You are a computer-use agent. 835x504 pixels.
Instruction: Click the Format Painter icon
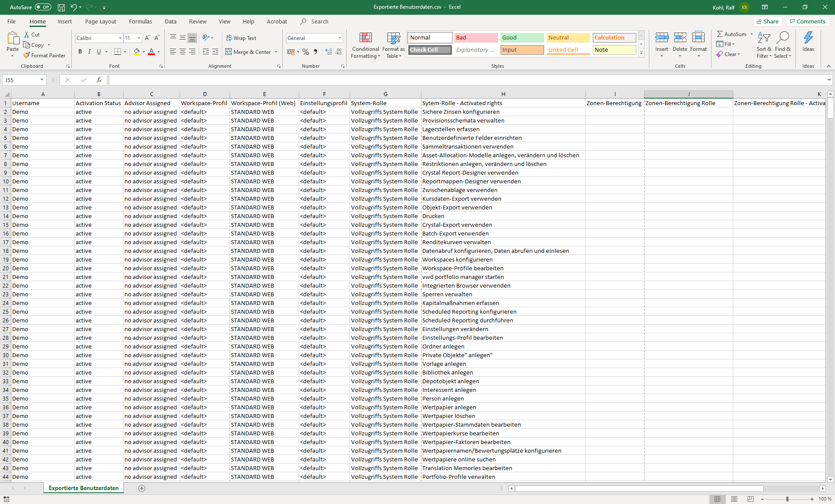(x=27, y=55)
